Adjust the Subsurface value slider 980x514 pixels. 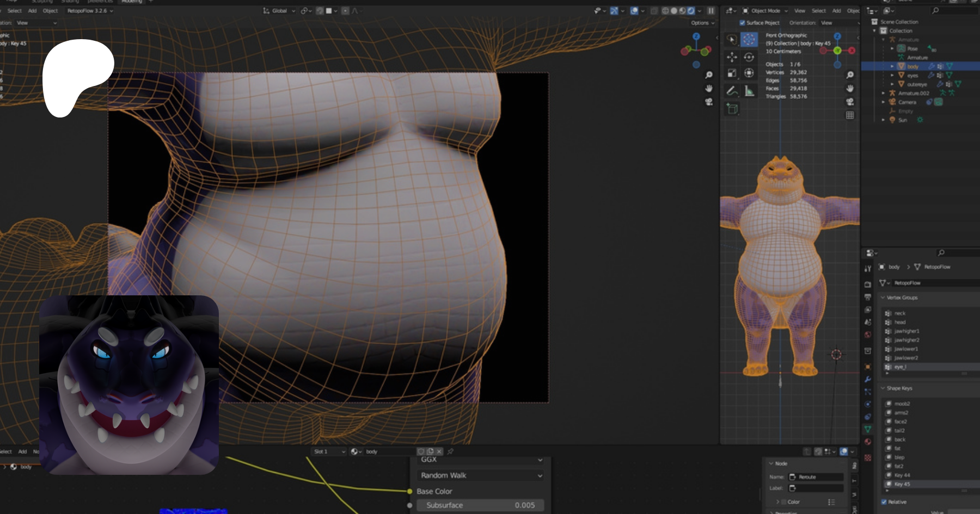pyautogui.click(x=480, y=505)
